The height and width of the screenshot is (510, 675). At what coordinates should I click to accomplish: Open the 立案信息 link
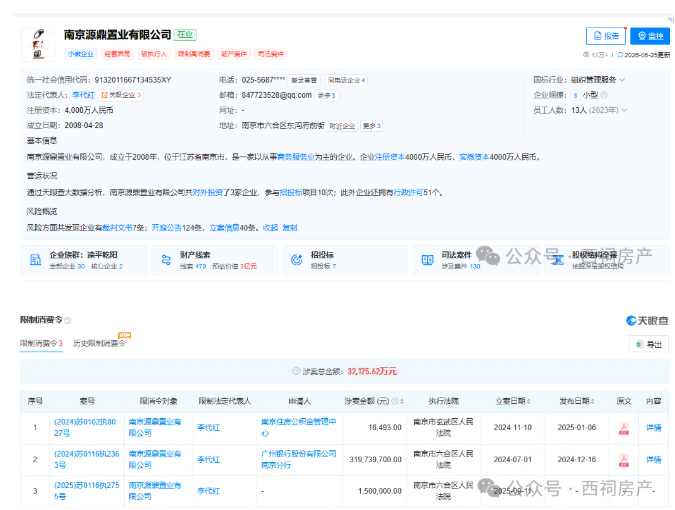click(224, 227)
